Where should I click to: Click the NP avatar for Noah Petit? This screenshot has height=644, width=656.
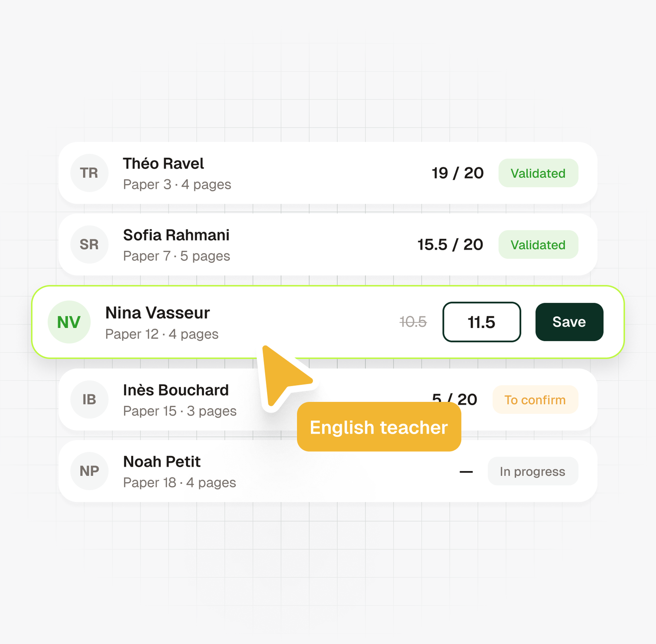click(89, 471)
